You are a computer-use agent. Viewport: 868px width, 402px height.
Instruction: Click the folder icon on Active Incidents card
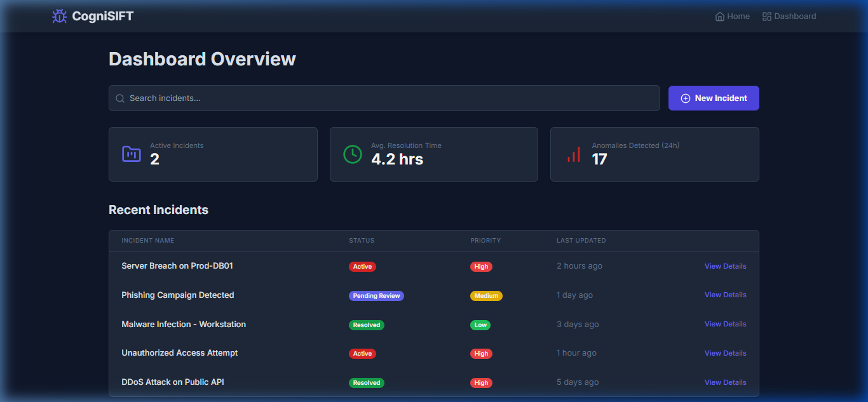pos(132,154)
